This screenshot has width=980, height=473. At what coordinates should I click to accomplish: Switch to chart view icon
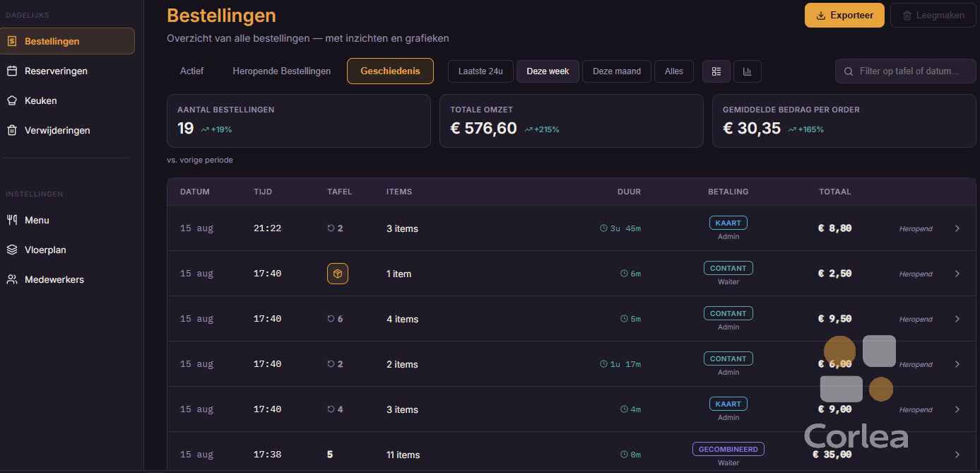coord(748,71)
